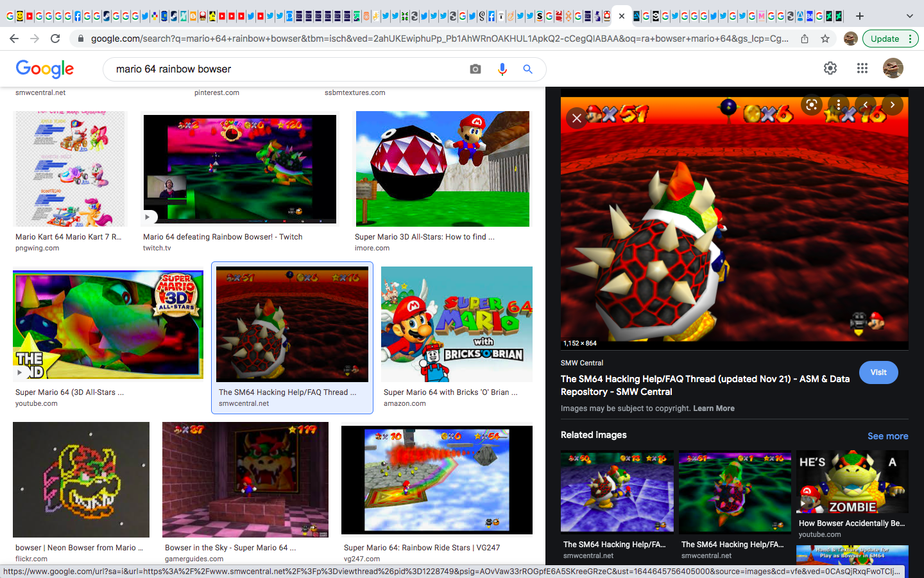Open the share icon in the address bar
This screenshot has height=578, width=924.
pos(805,39)
